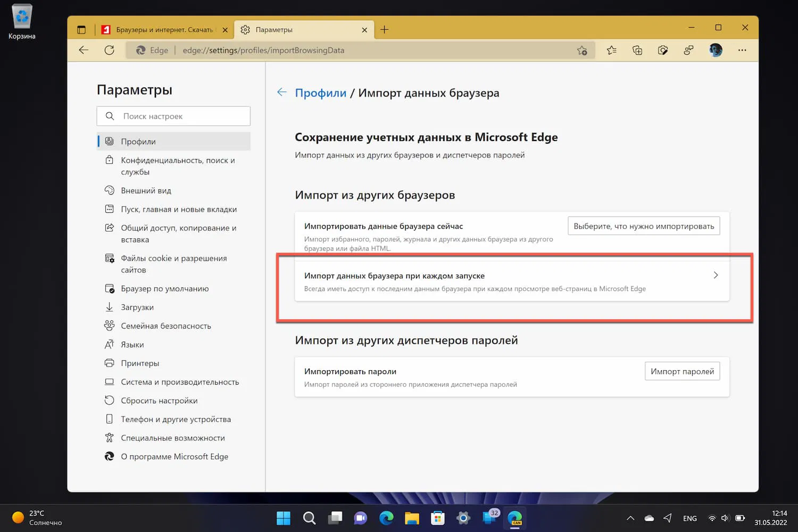Open Task View on the taskbar

click(x=335, y=518)
